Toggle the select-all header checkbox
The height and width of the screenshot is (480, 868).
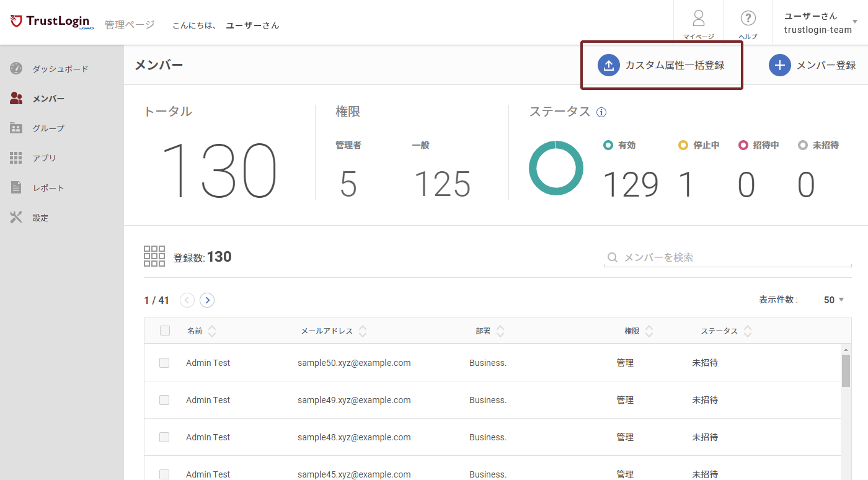(x=165, y=331)
